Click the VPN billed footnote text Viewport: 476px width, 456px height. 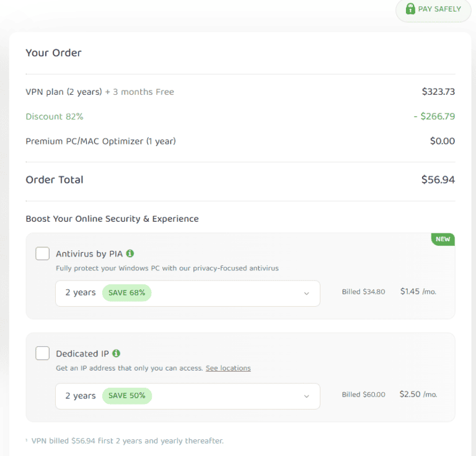[126, 441]
